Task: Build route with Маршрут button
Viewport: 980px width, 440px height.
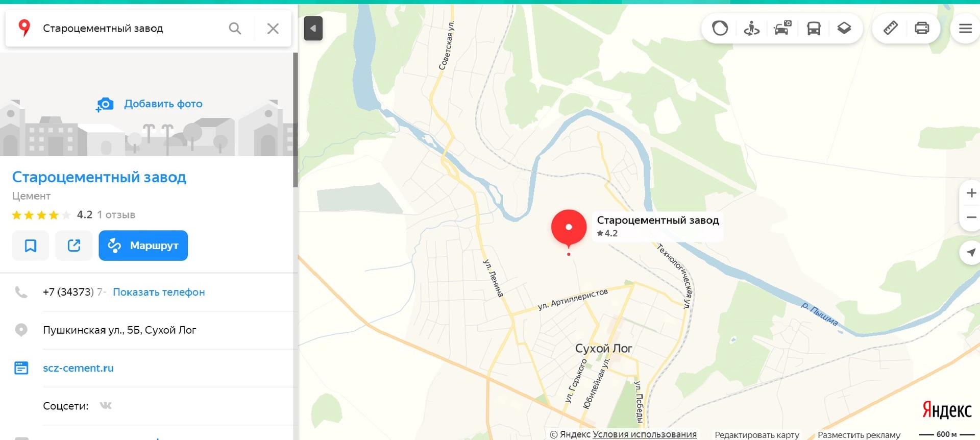Action: coord(143,246)
